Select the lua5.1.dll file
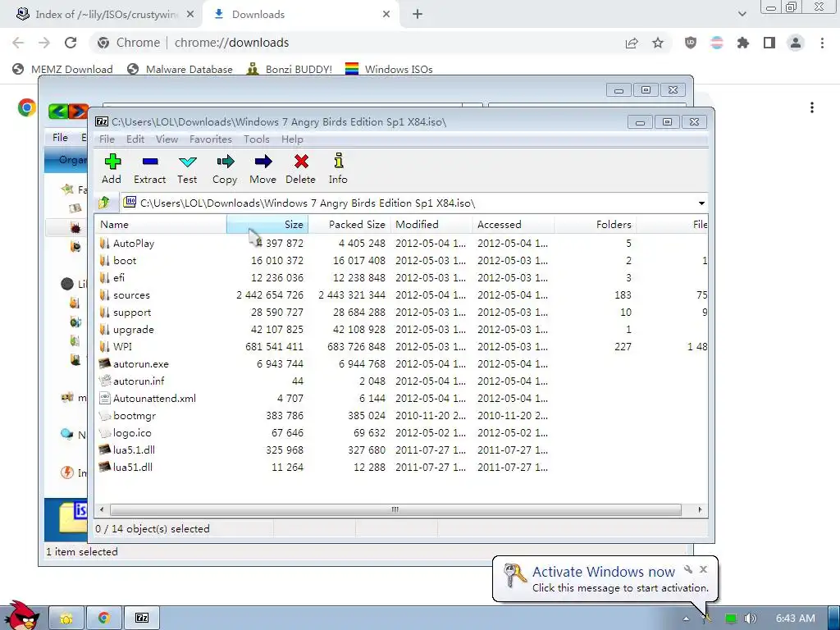840x630 pixels. pos(134,450)
